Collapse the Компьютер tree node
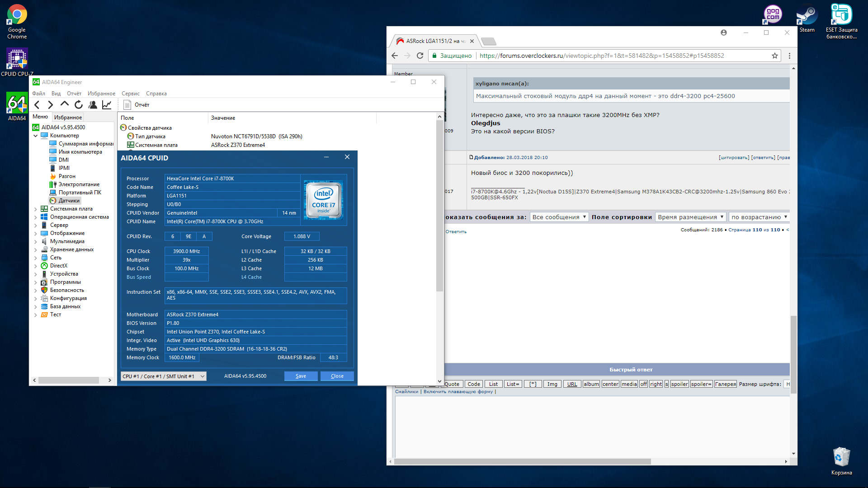Viewport: 868px width, 488px height. pos(36,136)
